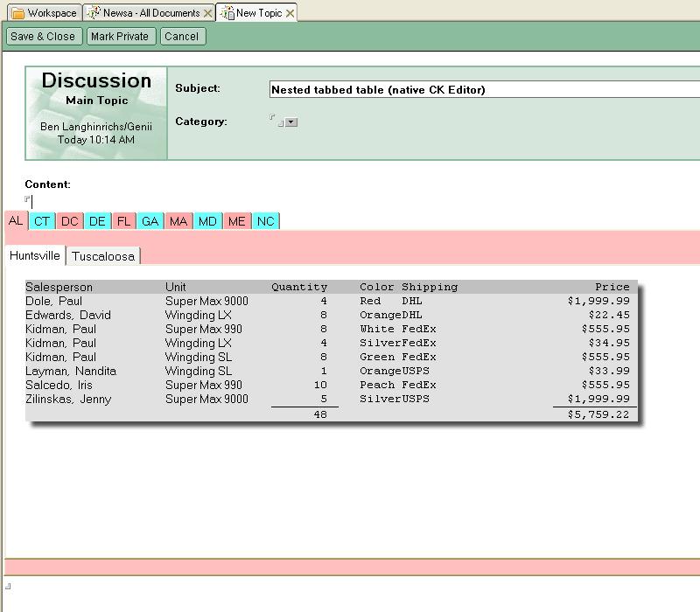The height and width of the screenshot is (612, 700).
Task: Close the Newsa - All Documents tab
Action: [x=207, y=13]
